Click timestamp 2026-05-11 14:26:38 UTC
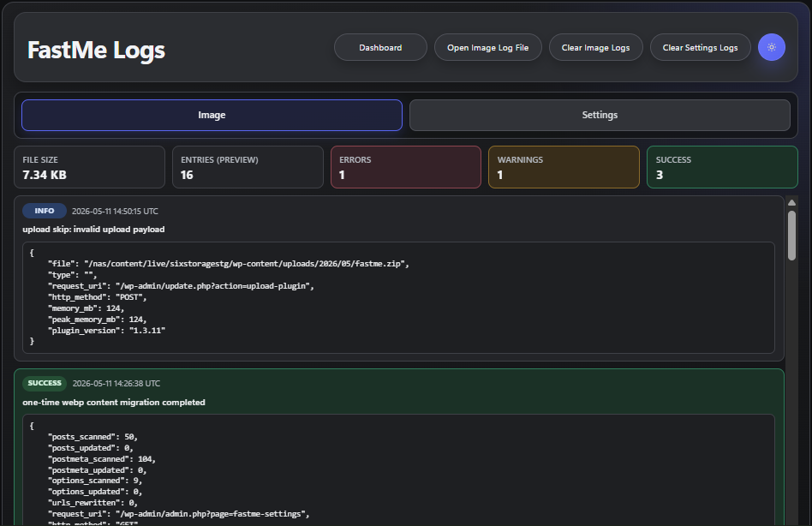Screen dimensions: 812x526 click(116, 384)
